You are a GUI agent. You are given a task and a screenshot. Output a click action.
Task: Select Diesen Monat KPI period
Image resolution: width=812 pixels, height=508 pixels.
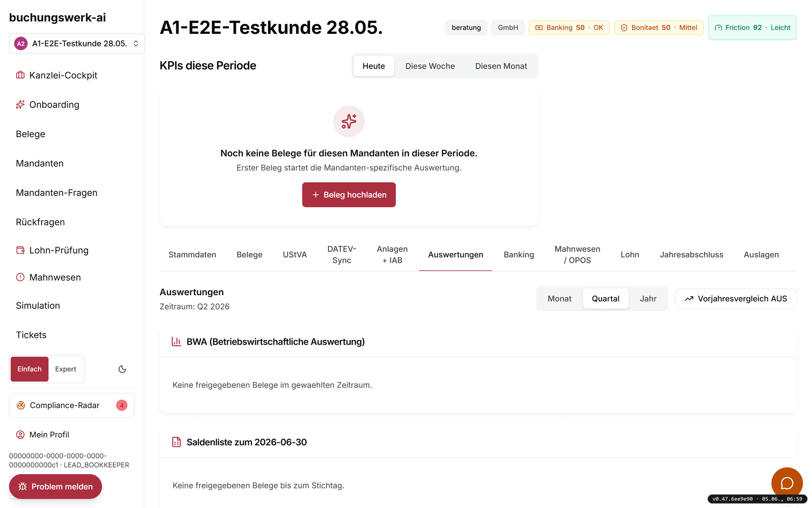coord(501,66)
